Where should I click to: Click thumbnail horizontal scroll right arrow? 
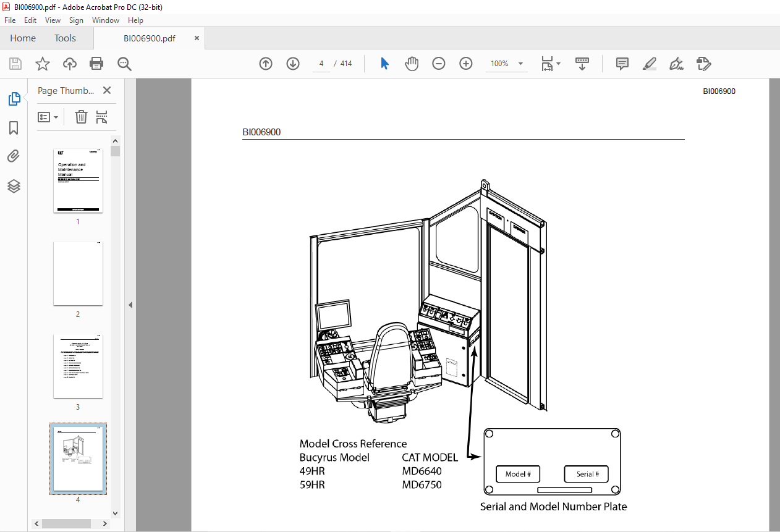point(106,523)
